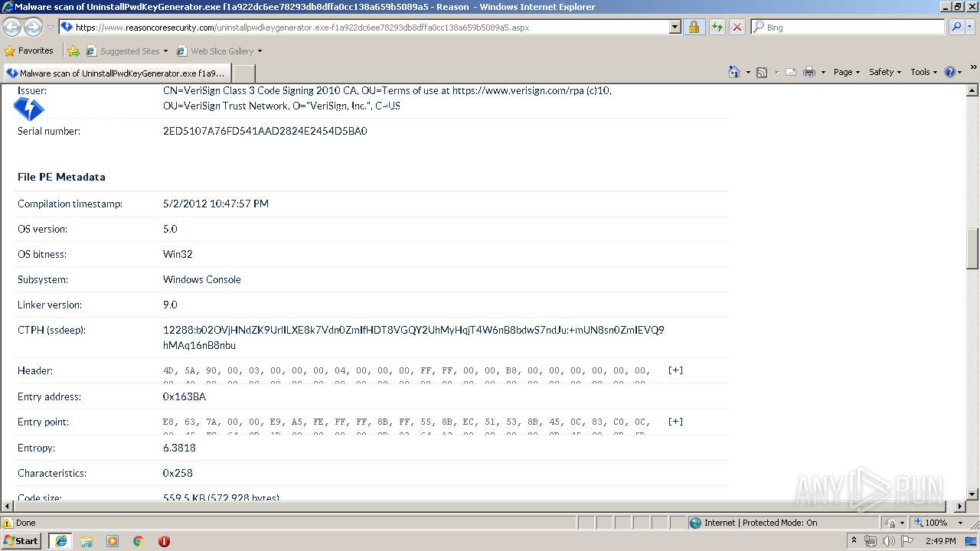Click the security lock icon in address bar
This screenshot has width=980, height=551.
pyautogui.click(x=694, y=27)
